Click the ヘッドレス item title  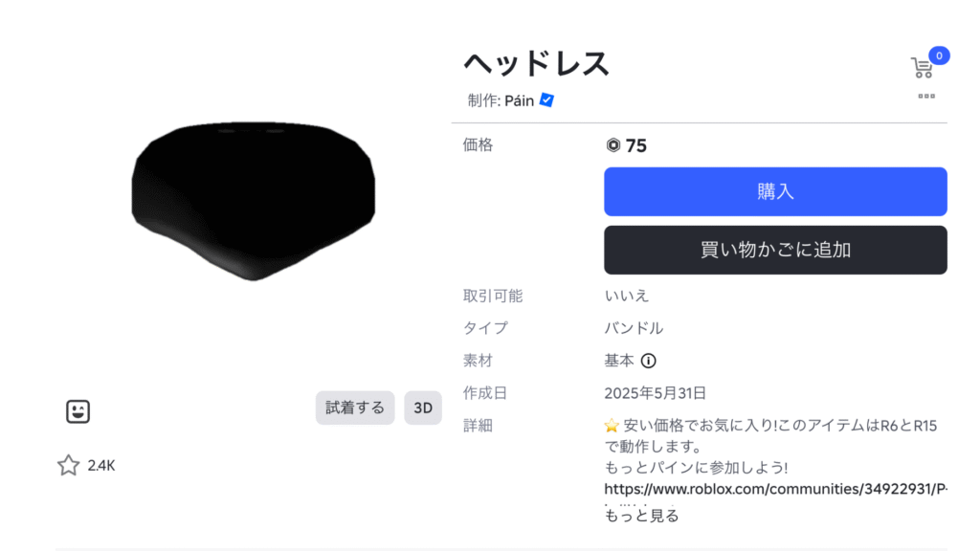point(536,63)
